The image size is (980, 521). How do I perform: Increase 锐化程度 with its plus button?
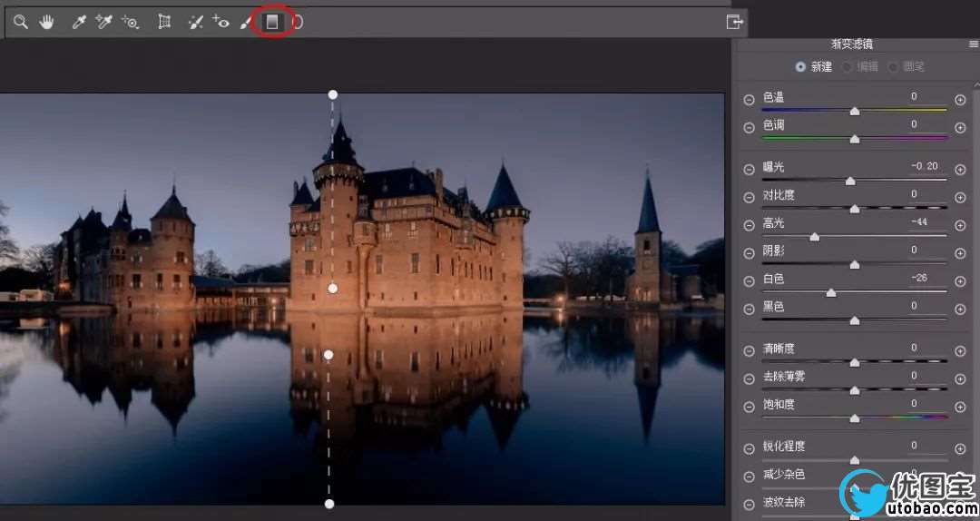pyautogui.click(x=961, y=448)
